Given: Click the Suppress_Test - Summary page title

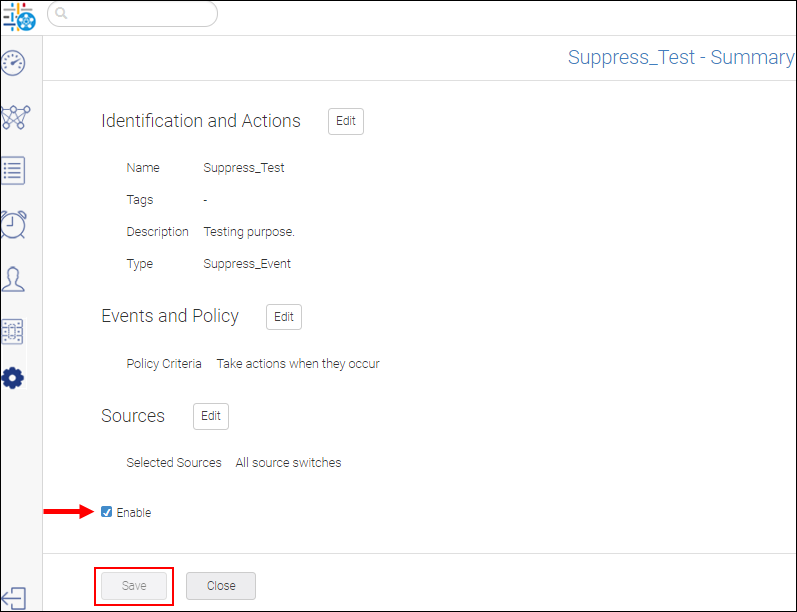Looking at the screenshot, I should tap(680, 57).
